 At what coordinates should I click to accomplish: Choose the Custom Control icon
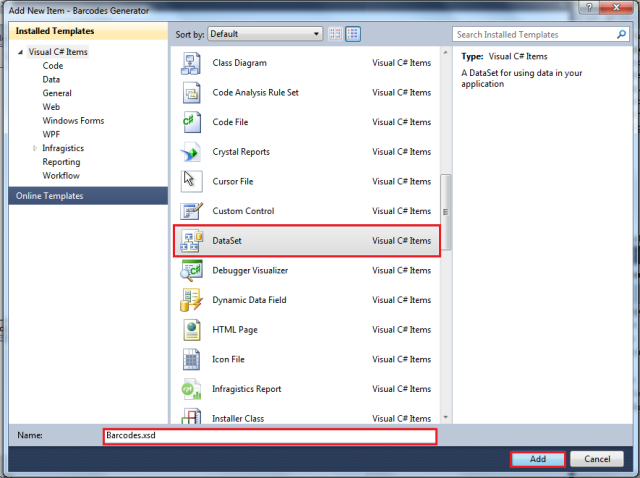(x=191, y=211)
